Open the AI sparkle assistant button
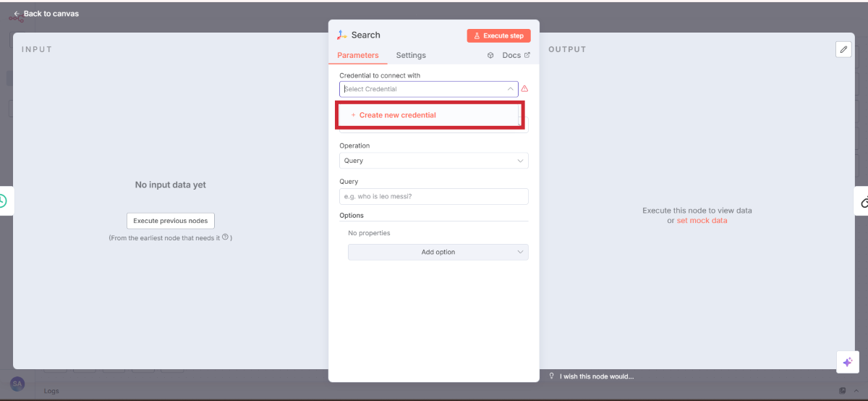 tap(847, 362)
